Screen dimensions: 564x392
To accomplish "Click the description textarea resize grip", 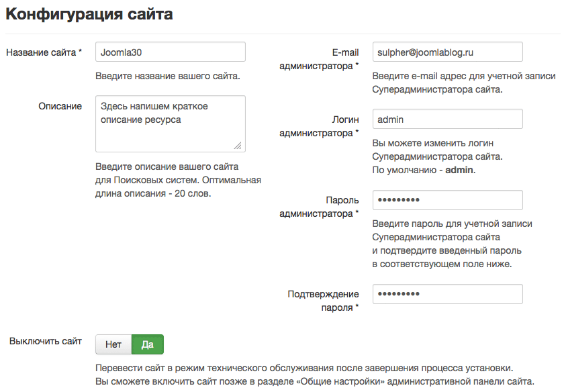I will point(238,145).
